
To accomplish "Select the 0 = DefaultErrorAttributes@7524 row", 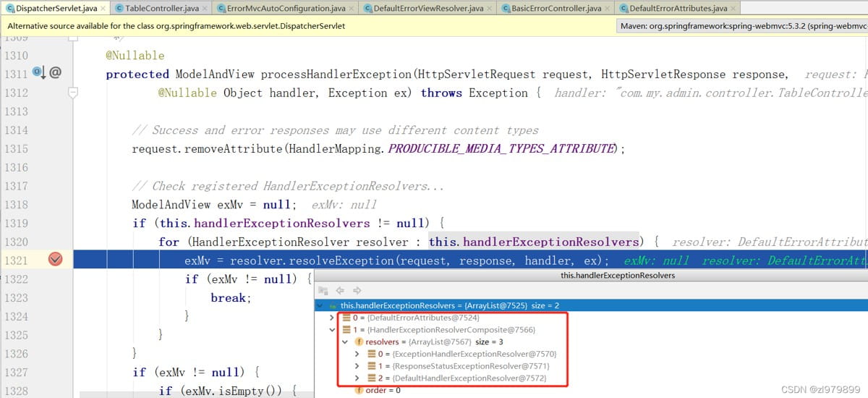I will pyautogui.click(x=591, y=318).
